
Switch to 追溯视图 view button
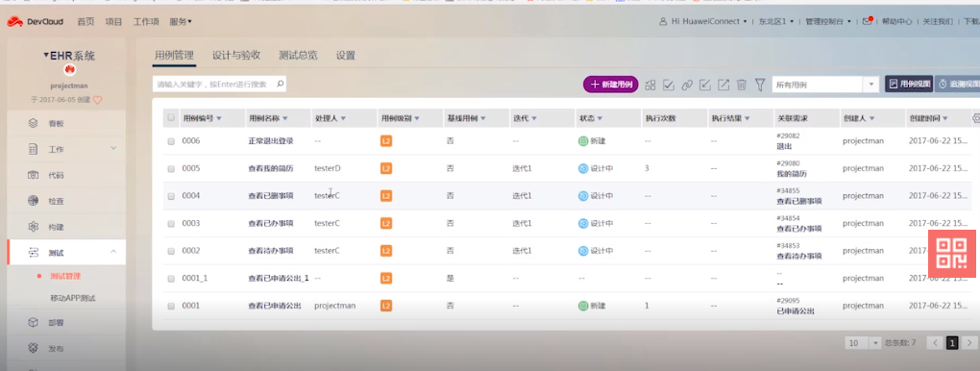(958, 84)
